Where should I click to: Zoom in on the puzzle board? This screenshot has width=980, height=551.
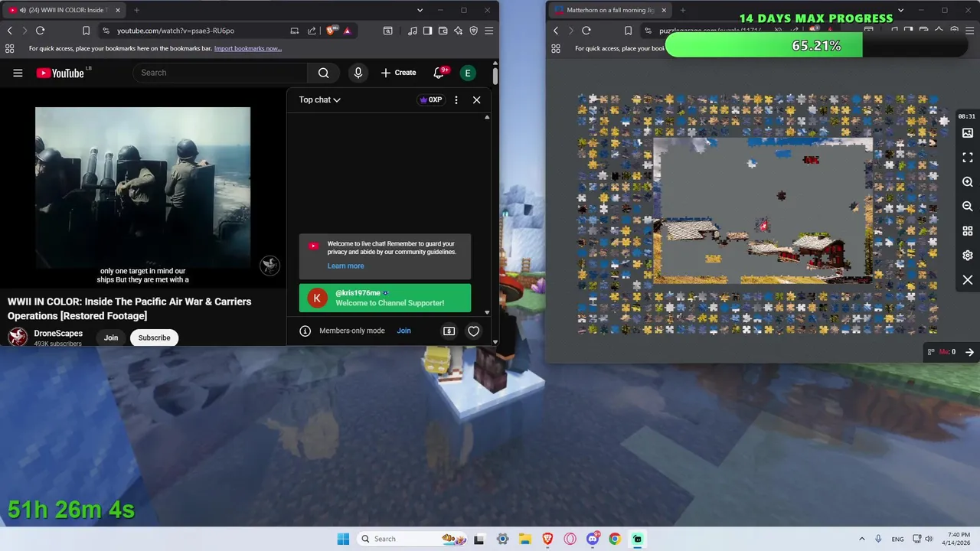[967, 182]
